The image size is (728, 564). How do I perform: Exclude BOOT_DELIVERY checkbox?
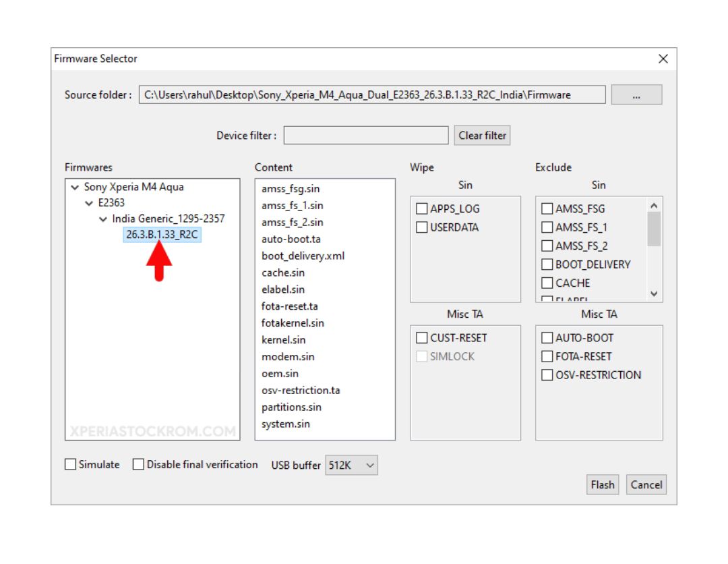547,264
